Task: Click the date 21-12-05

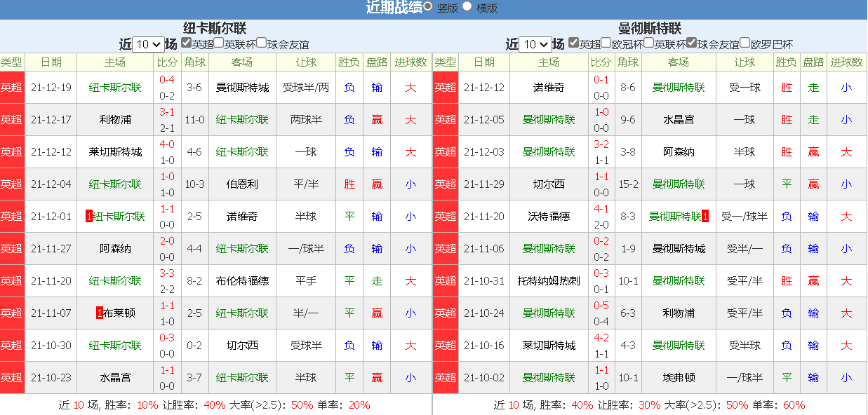Action: (x=484, y=120)
